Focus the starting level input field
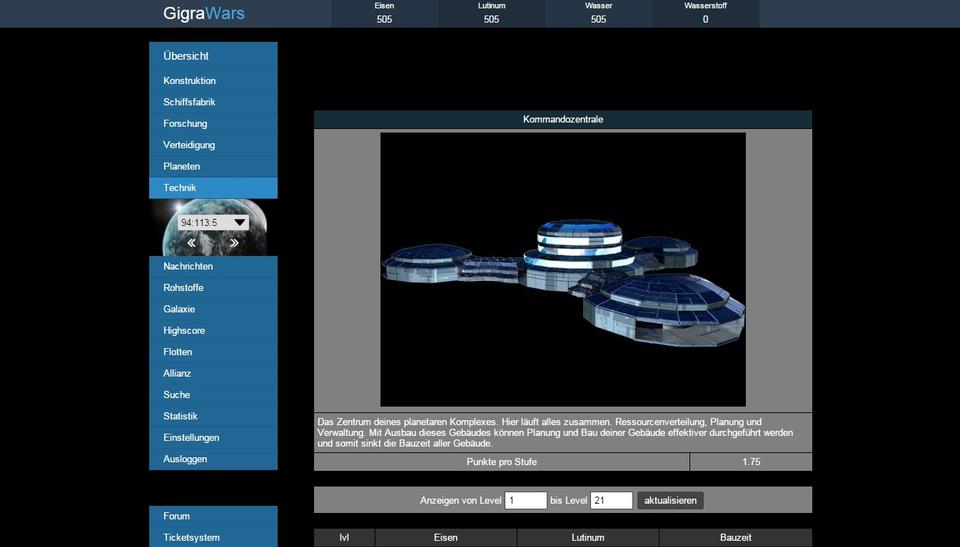The image size is (960, 547). 525,500
